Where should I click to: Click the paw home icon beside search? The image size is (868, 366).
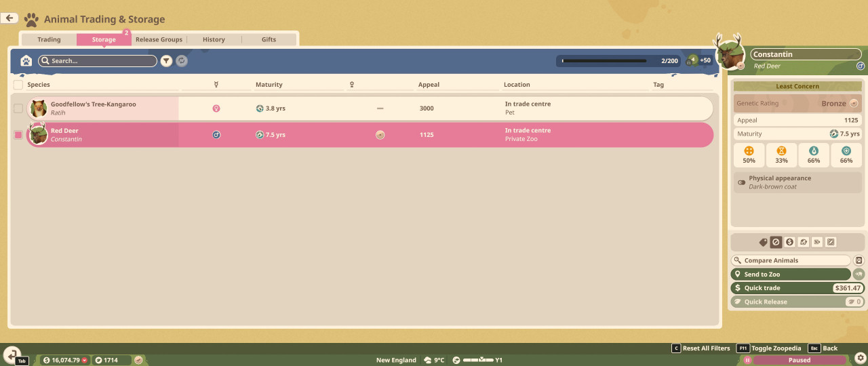pyautogui.click(x=26, y=61)
